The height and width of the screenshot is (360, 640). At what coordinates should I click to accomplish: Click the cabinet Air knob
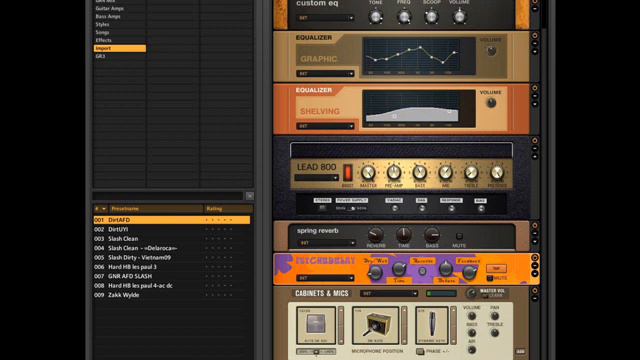[472, 350]
